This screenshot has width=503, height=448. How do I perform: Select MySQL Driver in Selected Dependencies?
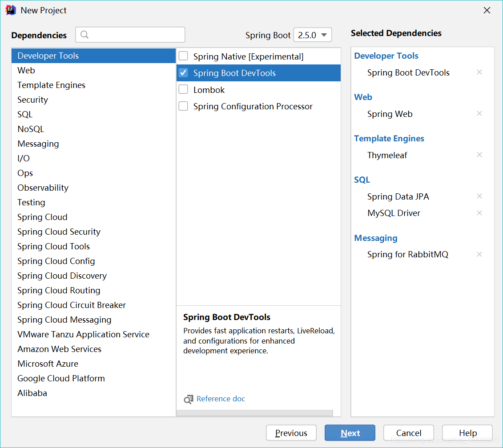pos(394,213)
